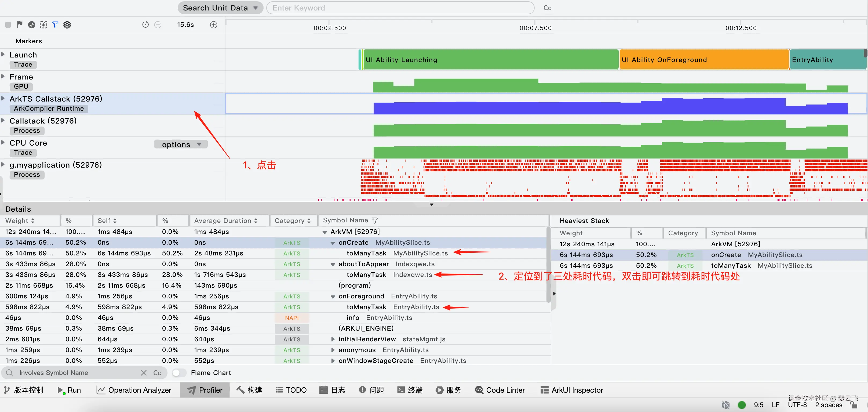The image size is (868, 412).
Task: Click the dashed-box import selection icon
Action: (43, 25)
